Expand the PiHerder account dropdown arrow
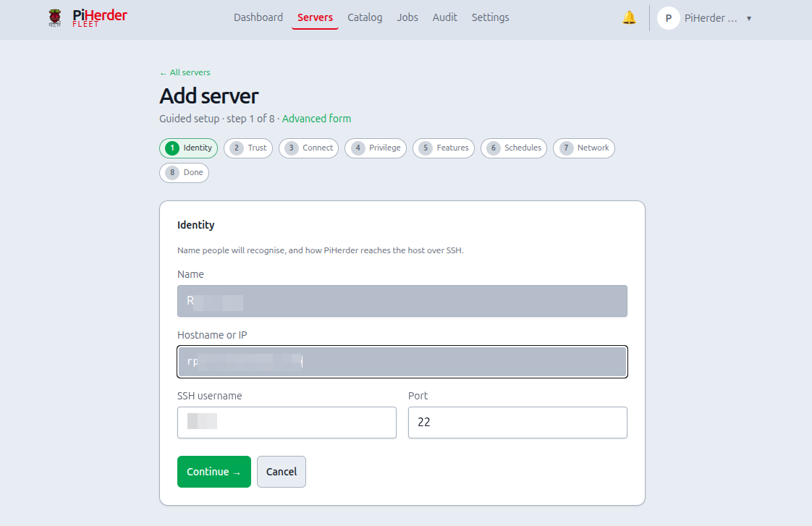The image size is (812, 526). coord(749,19)
